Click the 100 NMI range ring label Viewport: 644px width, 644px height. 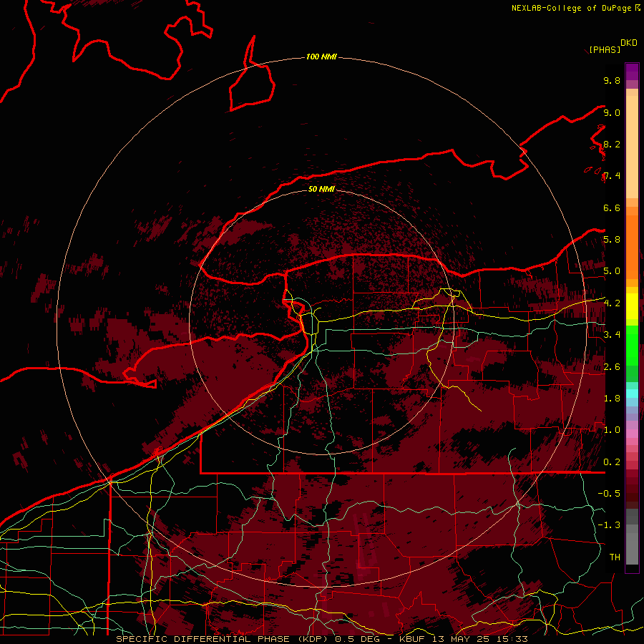[321, 57]
